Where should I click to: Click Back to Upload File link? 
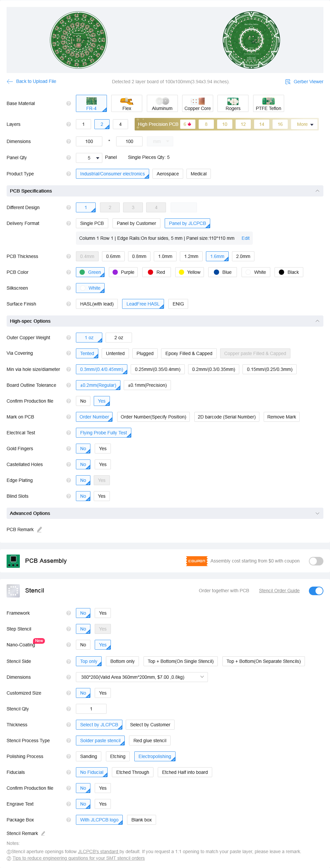coord(36,82)
